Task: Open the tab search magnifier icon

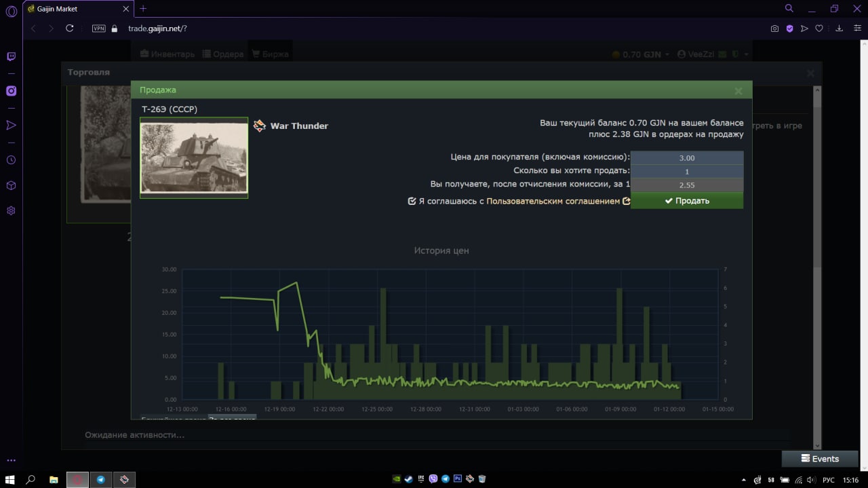Action: point(789,9)
